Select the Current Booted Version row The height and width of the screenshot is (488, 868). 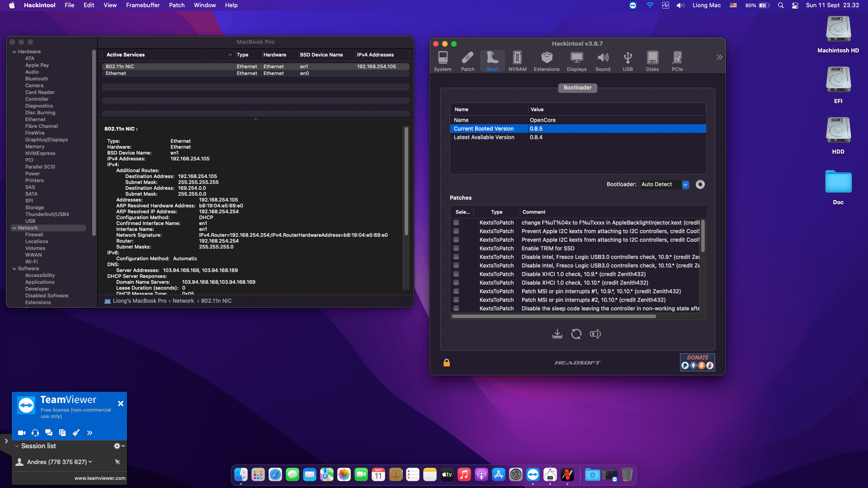tap(578, 129)
